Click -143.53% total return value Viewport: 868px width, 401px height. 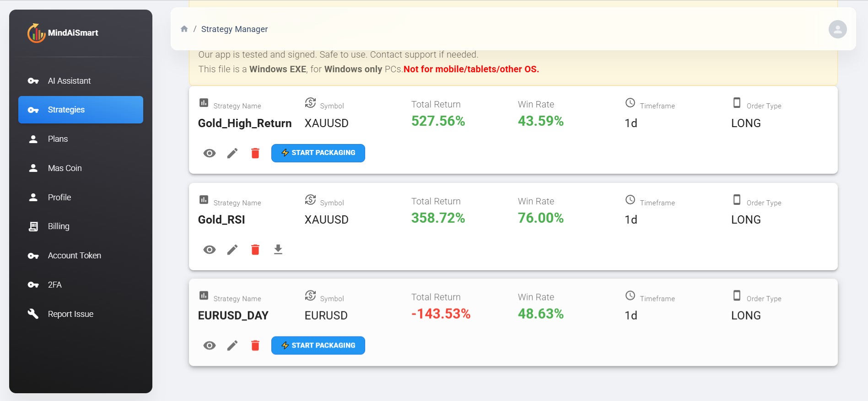[441, 314]
